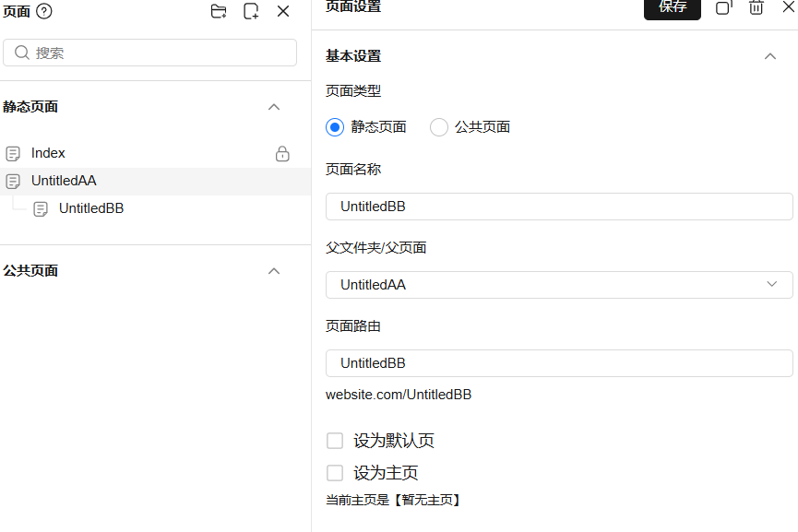Click the page icon beside UntitledAA
The image size is (798, 532).
13,181
